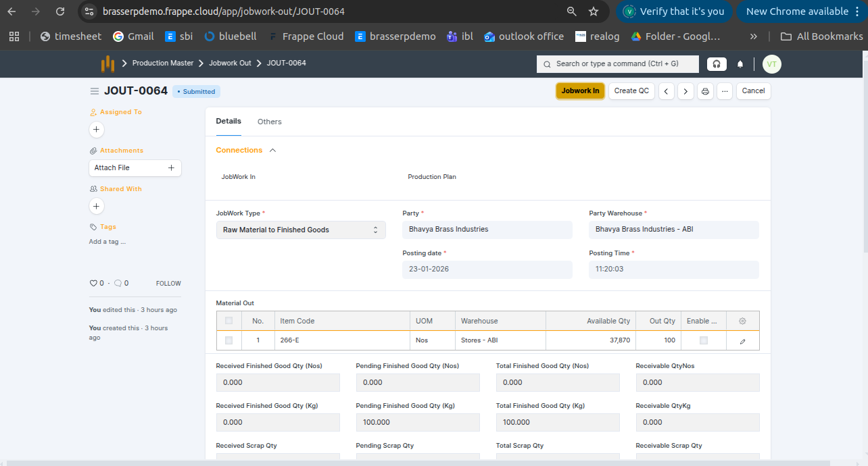The height and width of the screenshot is (466, 868).
Task: Open the Material Out table settings gear
Action: [x=742, y=321]
